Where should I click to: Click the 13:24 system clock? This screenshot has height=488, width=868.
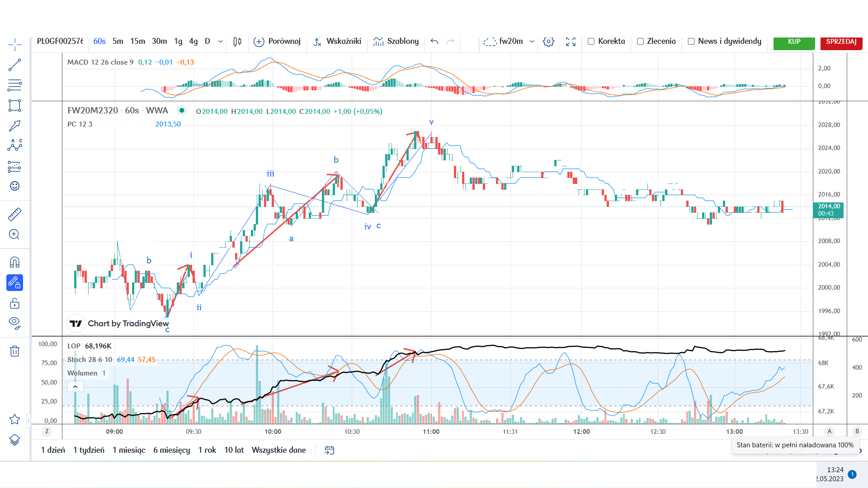(x=835, y=470)
